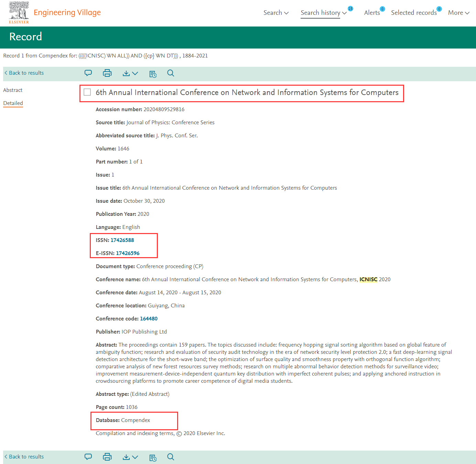Screen dimensions: 476x464
Task: Open E-ISSN link 17426596
Action: point(128,253)
